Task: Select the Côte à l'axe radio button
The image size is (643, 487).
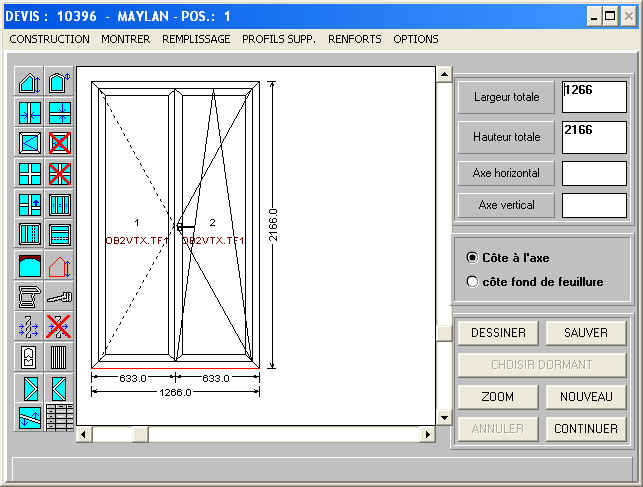Action: (472, 257)
